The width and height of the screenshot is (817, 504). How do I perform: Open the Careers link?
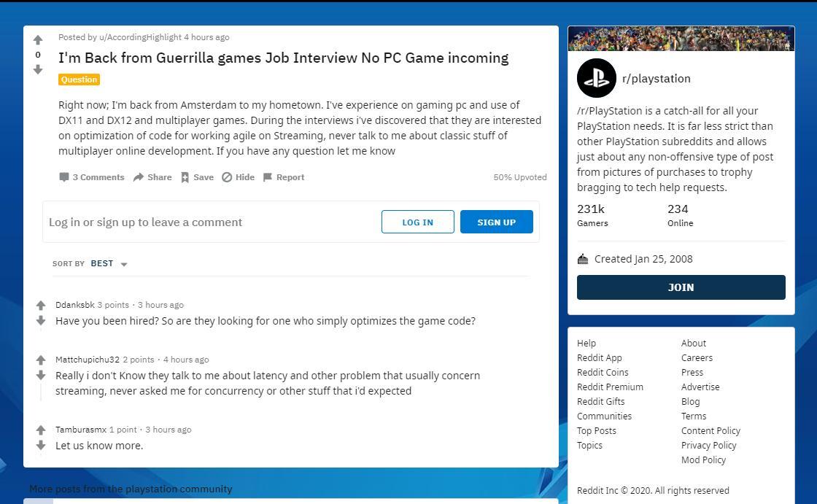pyautogui.click(x=697, y=358)
